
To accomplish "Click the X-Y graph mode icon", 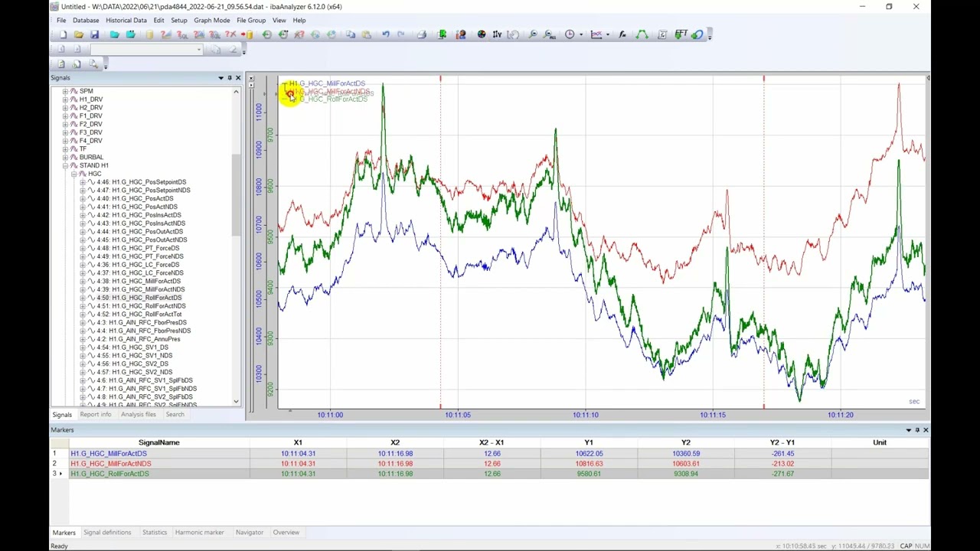I will 596,34.
